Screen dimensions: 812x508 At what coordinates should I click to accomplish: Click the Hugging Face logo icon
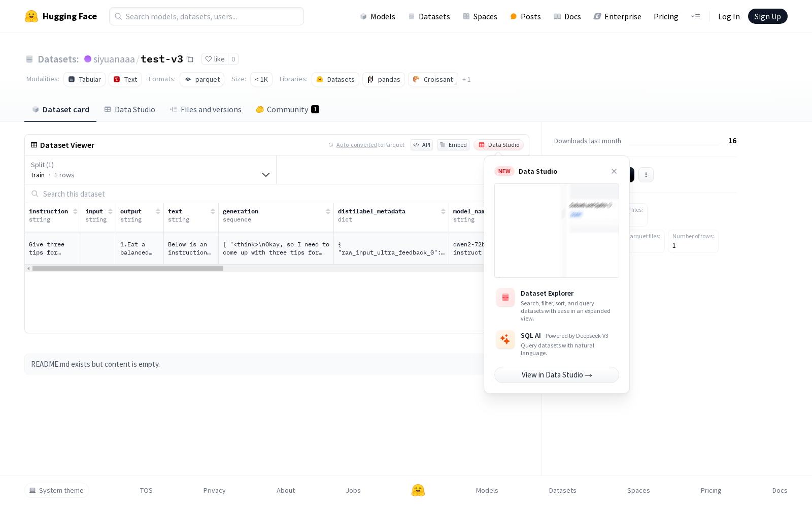(x=31, y=16)
